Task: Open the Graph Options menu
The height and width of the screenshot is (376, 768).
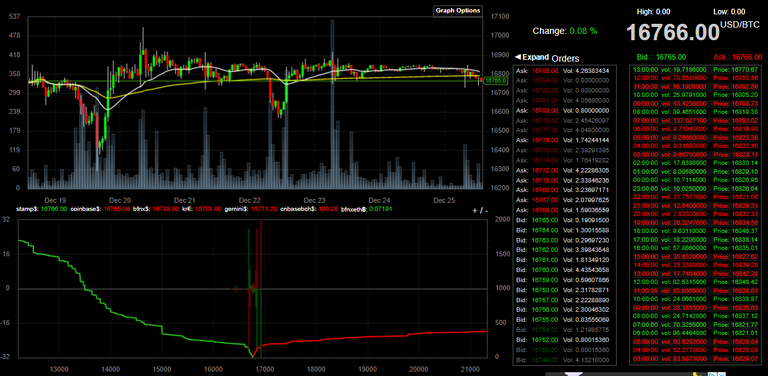Action: click(x=458, y=11)
